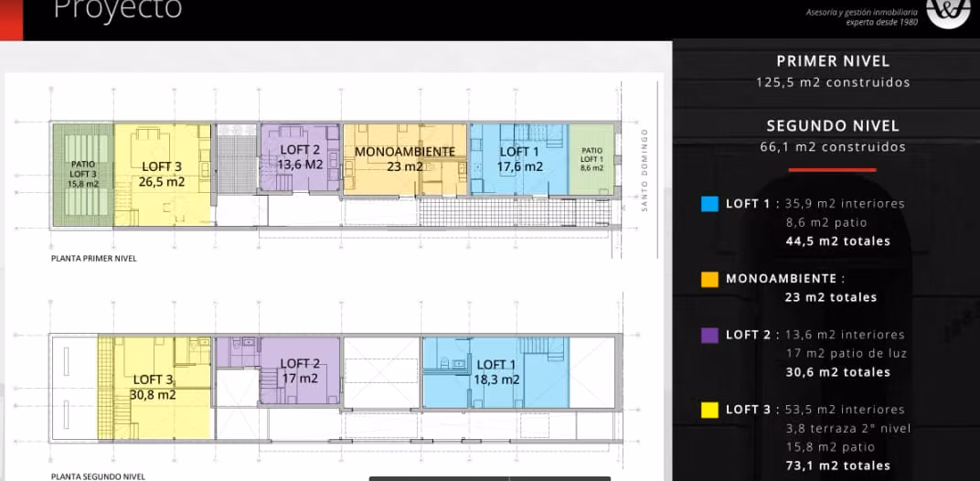
Task: Select second-level LOFT 1 18,3 m2 room
Action: [x=496, y=372]
